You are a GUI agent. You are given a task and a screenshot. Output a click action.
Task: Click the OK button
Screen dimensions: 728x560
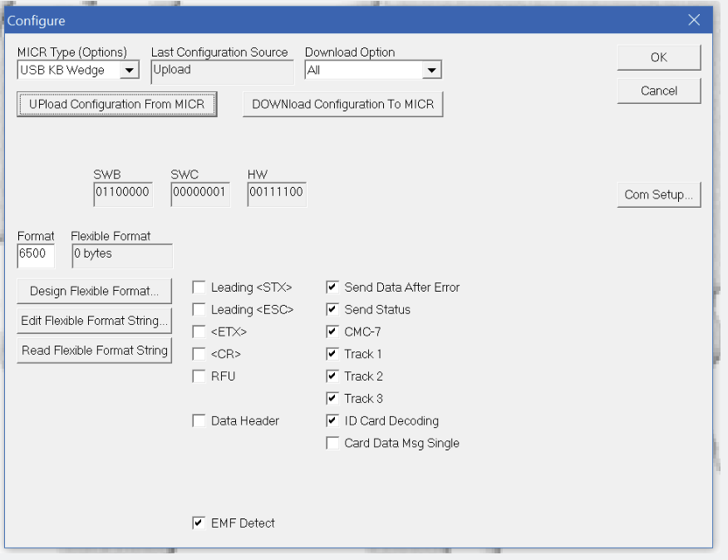(x=658, y=57)
